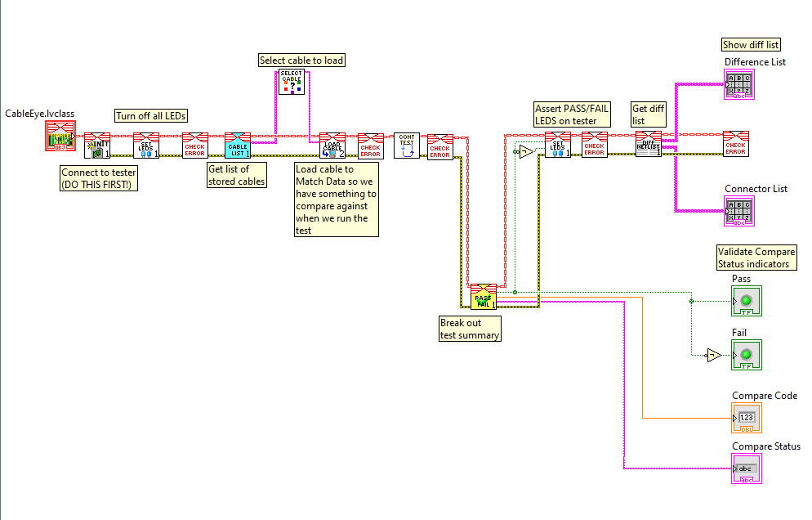
Task: Select the 'Break out test summary' comment label
Action: (470, 328)
